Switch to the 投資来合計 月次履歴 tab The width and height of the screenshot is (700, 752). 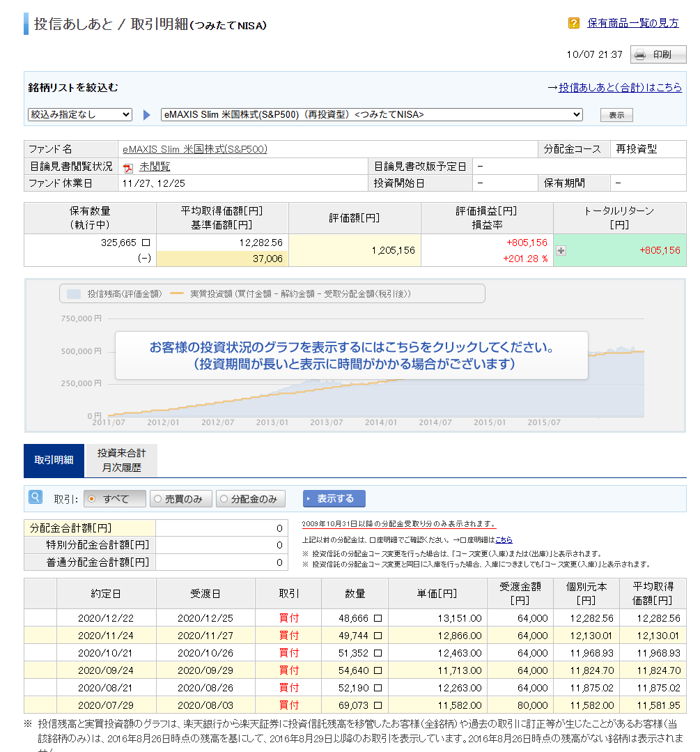121,461
